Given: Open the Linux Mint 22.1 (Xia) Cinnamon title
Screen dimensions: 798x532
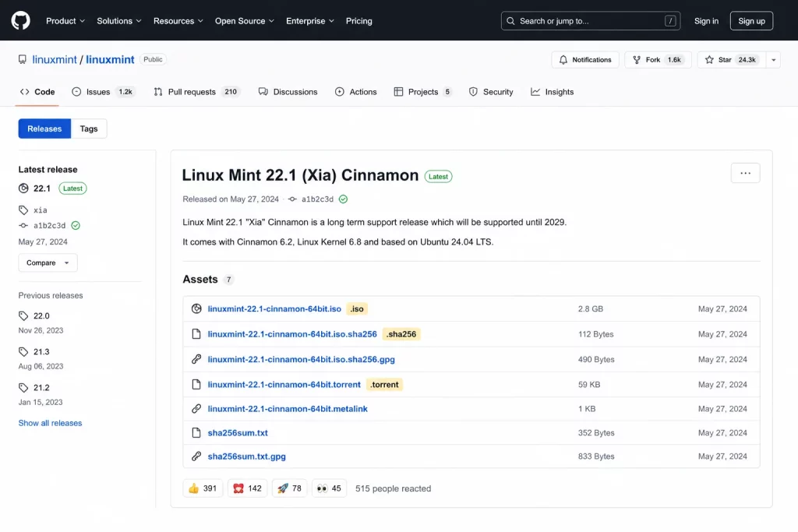Looking at the screenshot, I should pos(300,175).
